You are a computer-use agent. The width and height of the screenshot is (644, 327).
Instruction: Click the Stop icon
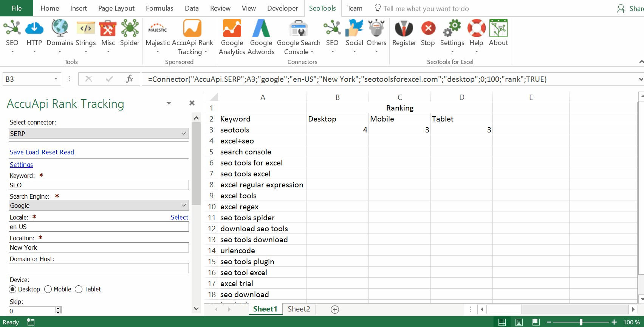click(x=428, y=28)
